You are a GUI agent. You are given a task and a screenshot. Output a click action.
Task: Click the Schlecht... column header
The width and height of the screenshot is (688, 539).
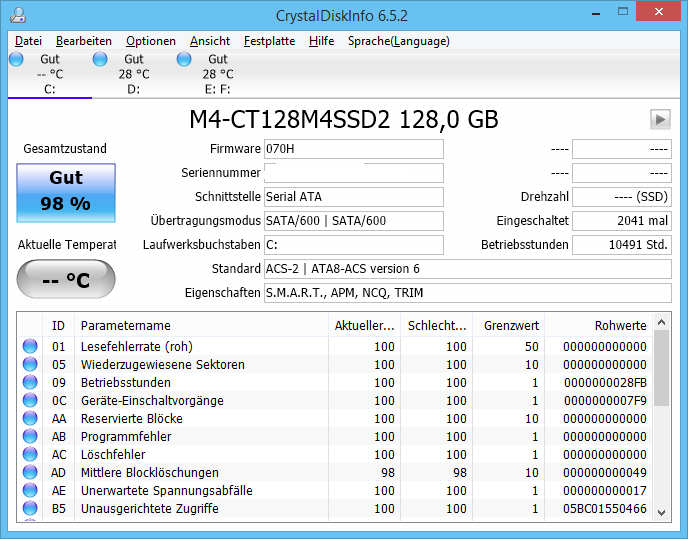pos(437,325)
